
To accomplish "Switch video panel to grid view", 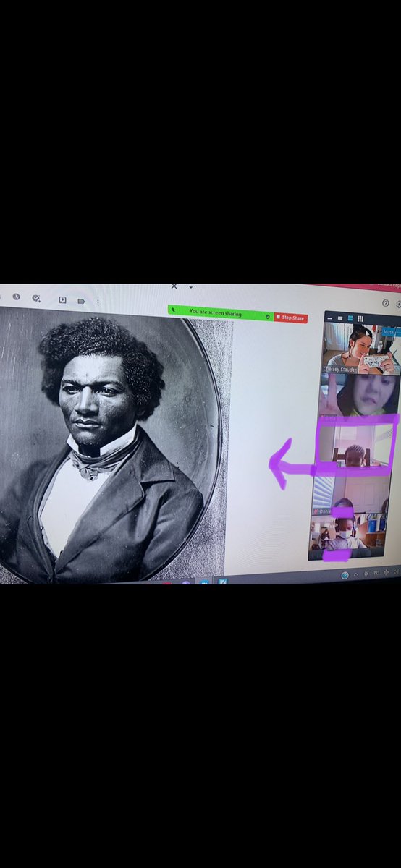I will coord(360,318).
